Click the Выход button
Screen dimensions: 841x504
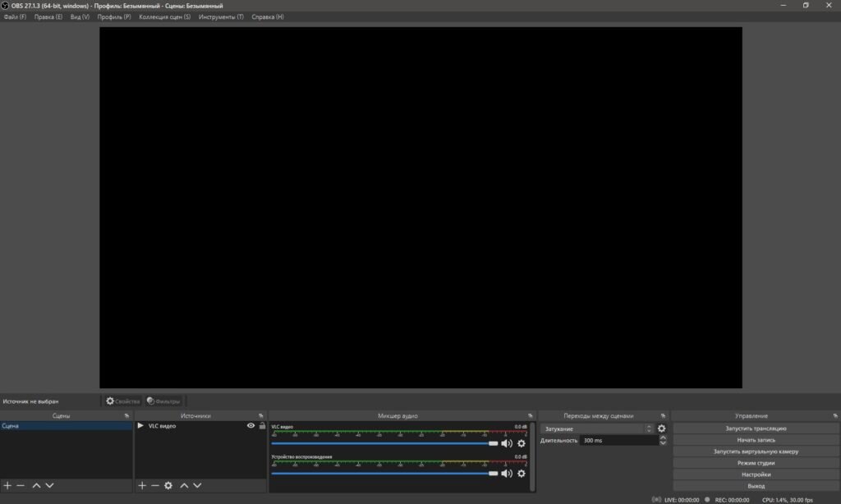756,486
